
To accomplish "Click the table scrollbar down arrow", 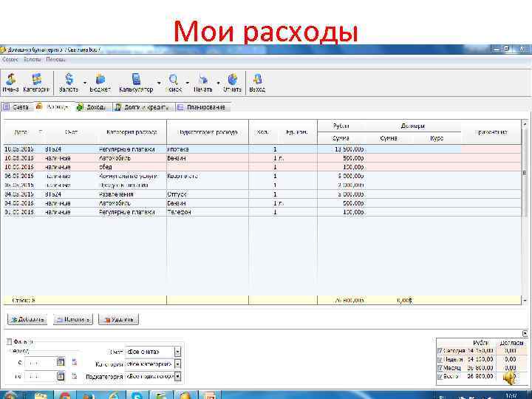I will point(525,300).
